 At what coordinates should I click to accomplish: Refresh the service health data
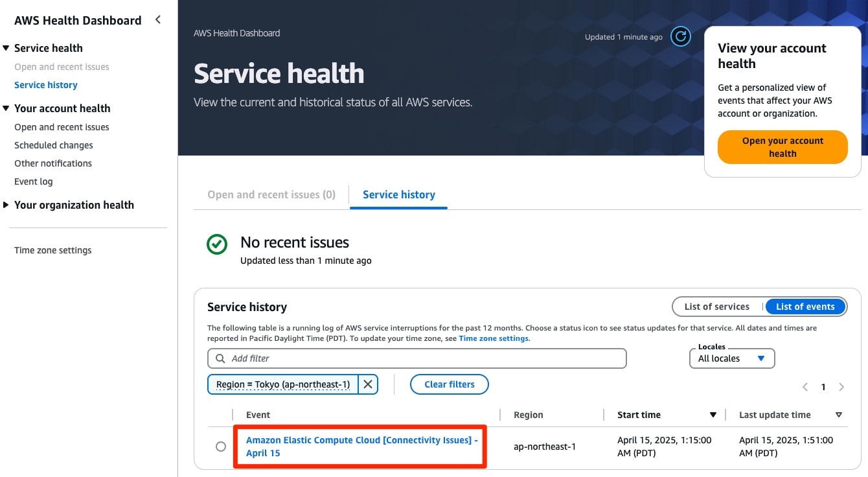coord(680,36)
